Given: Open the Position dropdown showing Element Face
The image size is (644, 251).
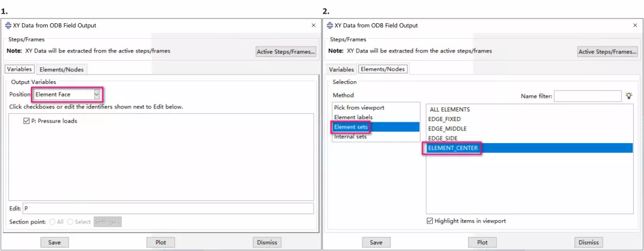Looking at the screenshot, I should pyautogui.click(x=96, y=94).
